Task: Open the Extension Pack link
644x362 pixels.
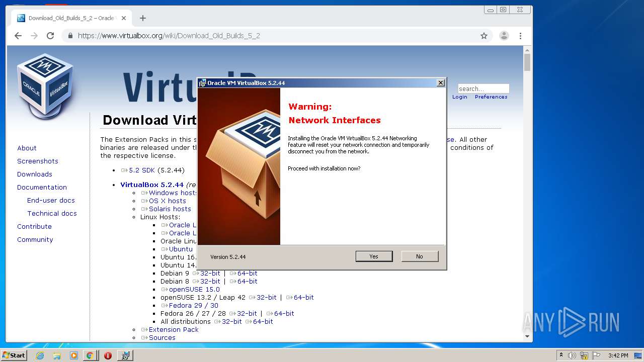Action: coord(170,330)
